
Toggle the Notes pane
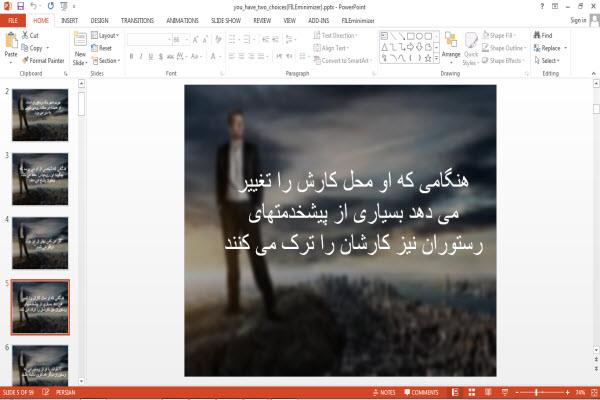point(384,392)
